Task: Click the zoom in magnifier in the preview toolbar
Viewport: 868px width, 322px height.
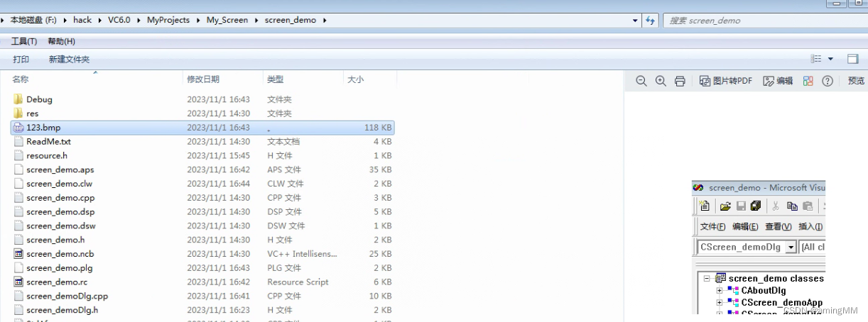Action: pyautogui.click(x=661, y=81)
